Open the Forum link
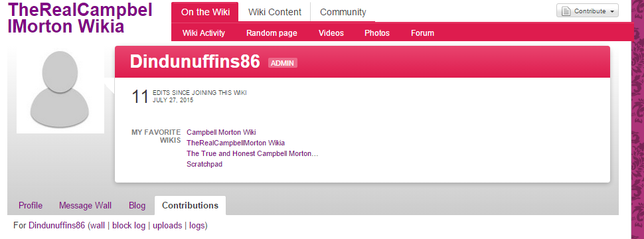Viewport: 644px width, 239px height. (422, 33)
